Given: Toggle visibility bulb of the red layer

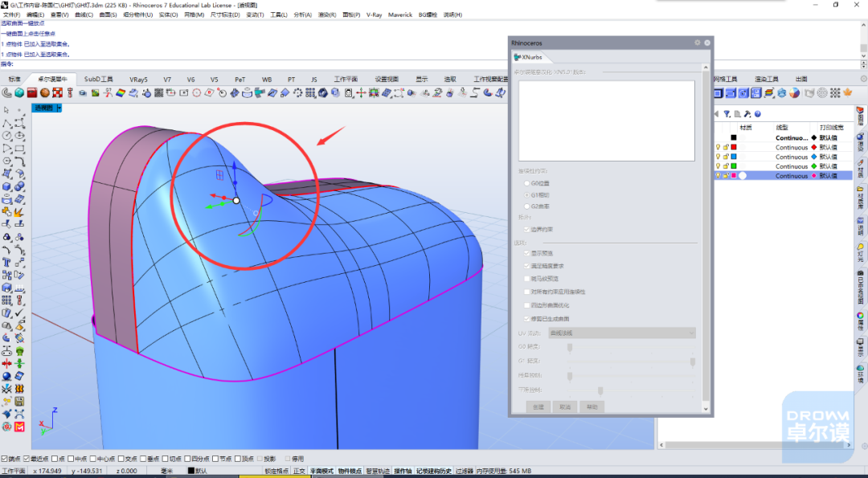Looking at the screenshot, I should pos(718,147).
